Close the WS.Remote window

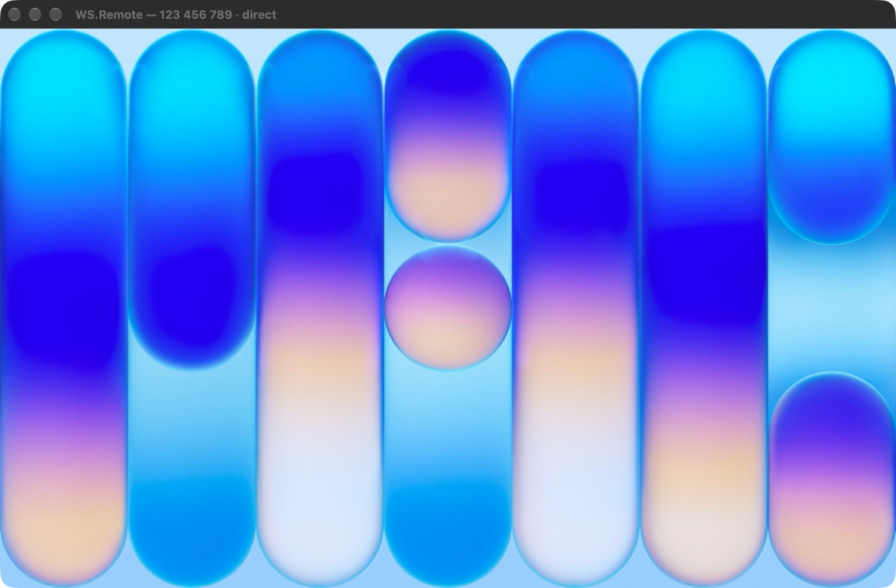pos(14,14)
